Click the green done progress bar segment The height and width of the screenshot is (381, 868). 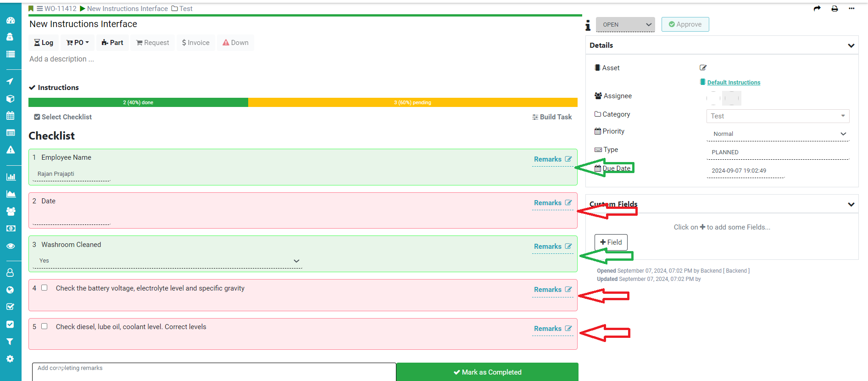(x=138, y=102)
